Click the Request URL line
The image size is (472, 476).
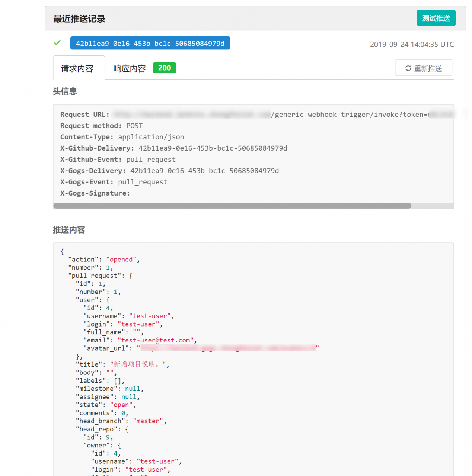[x=257, y=115]
